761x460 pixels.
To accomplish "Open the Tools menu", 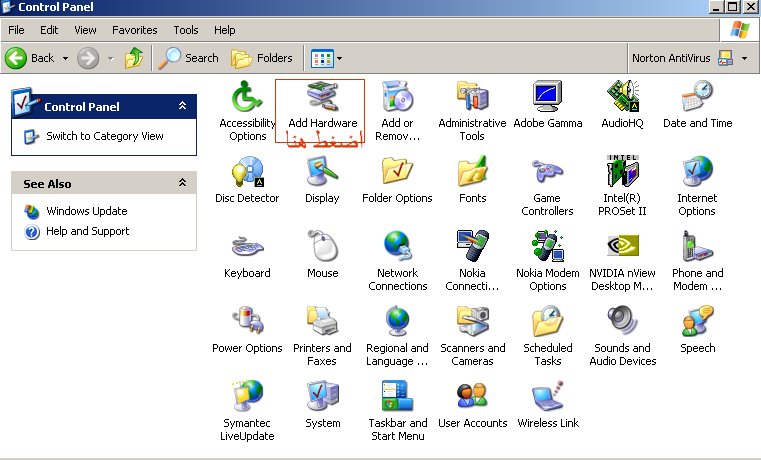I will [186, 30].
